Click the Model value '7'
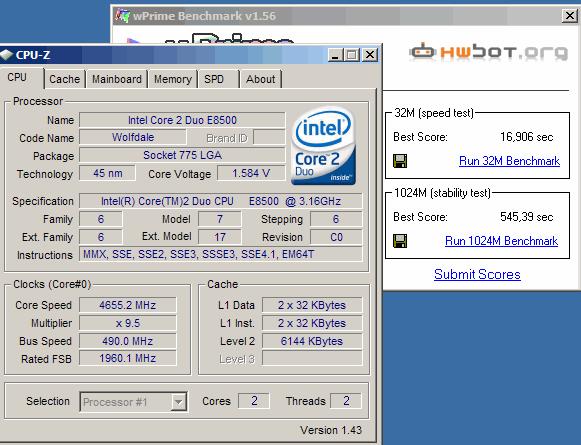 pos(220,219)
